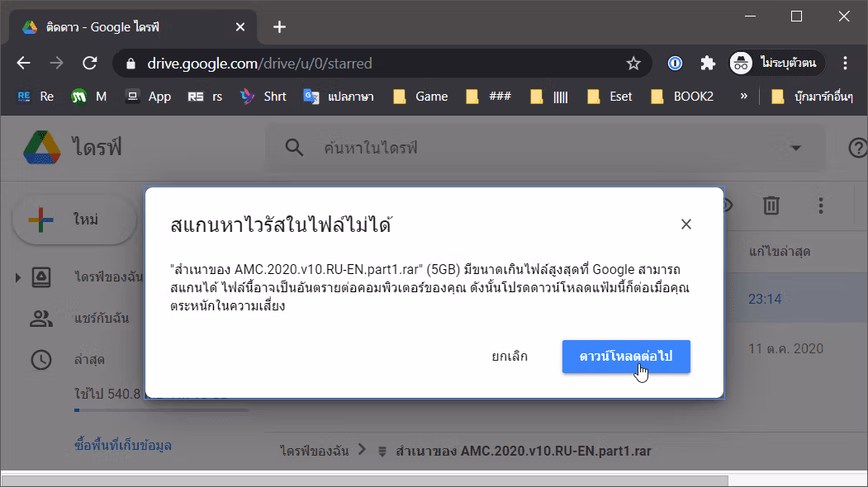Expand the ไดรฟ์ของฉัน tree arrow
This screenshot has height=487, width=868.
pos(17,277)
